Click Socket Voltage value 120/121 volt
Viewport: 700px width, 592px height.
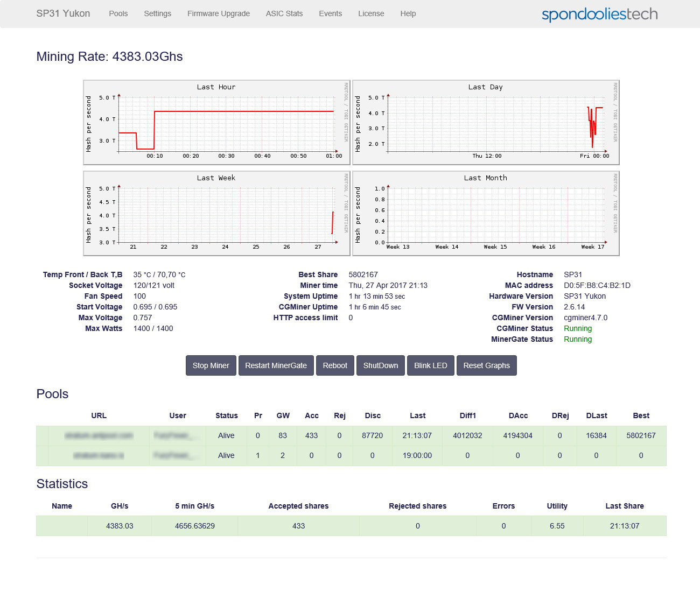click(x=154, y=285)
